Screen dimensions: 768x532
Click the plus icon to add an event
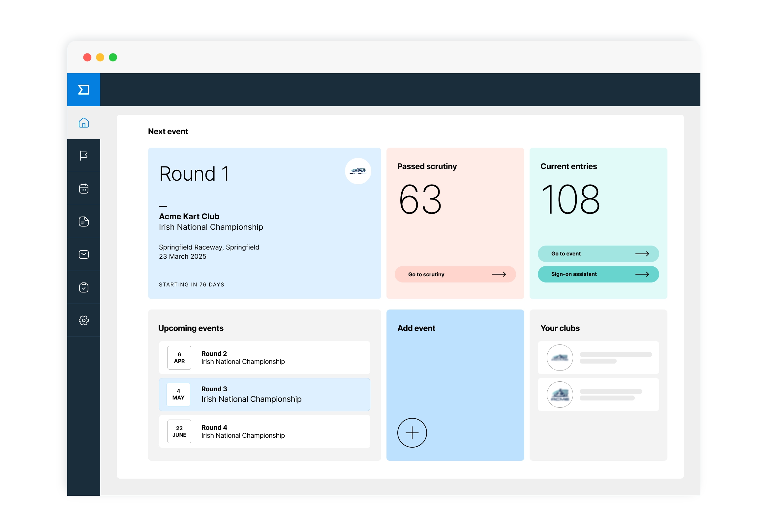click(x=412, y=432)
